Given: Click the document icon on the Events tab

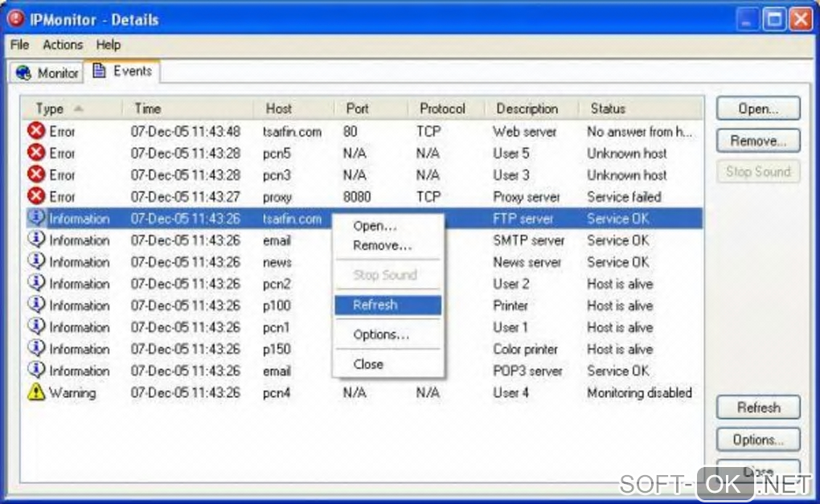Looking at the screenshot, I should (99, 71).
